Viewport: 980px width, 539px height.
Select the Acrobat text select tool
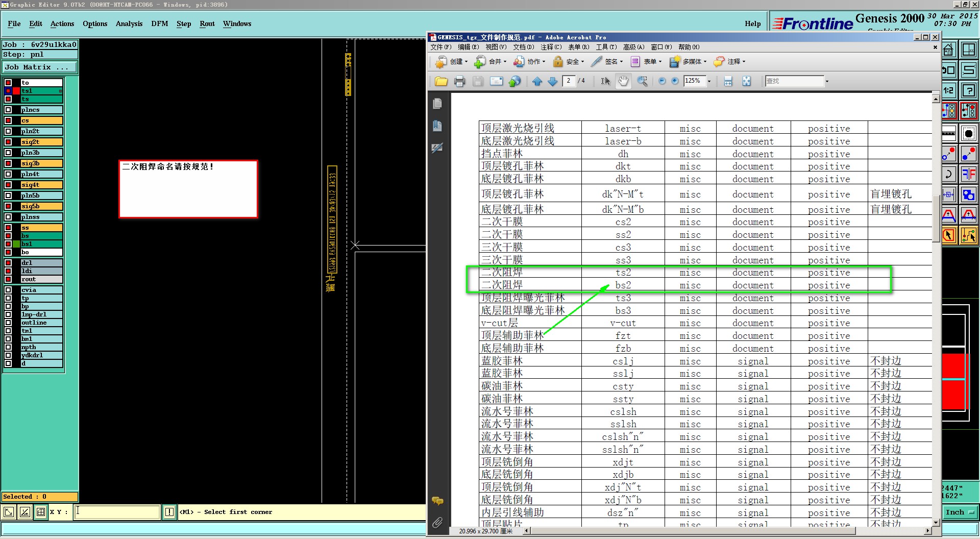pos(605,81)
